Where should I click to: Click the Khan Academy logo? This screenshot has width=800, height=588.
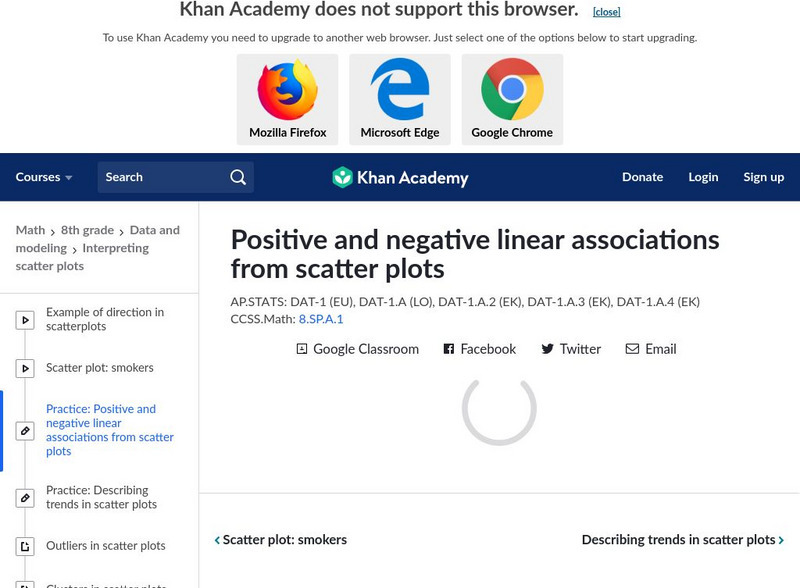(400, 178)
